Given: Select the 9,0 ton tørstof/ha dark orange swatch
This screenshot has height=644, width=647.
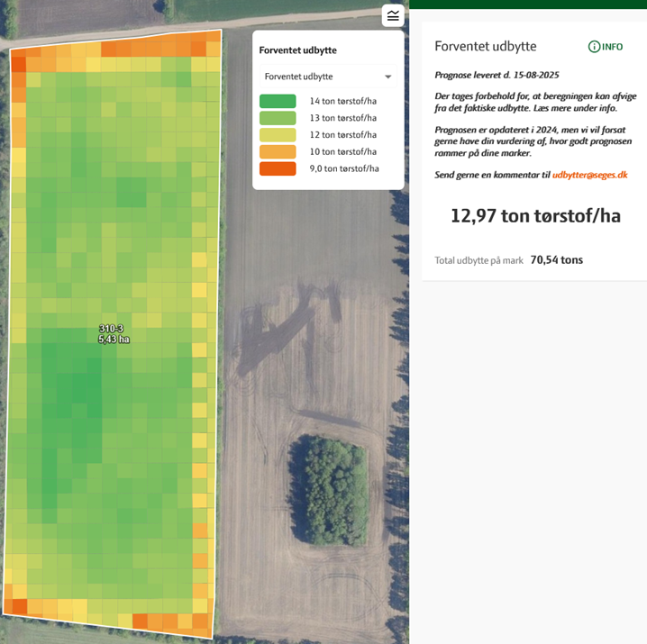Looking at the screenshot, I should (278, 168).
